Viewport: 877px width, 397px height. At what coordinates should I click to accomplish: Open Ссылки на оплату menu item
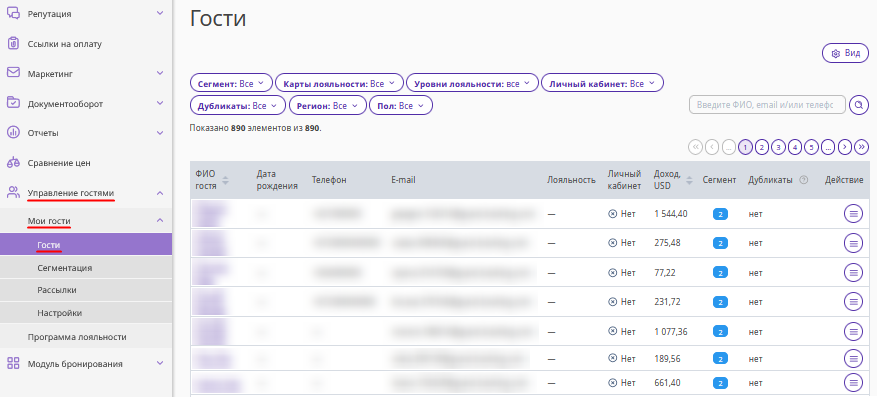coord(65,44)
